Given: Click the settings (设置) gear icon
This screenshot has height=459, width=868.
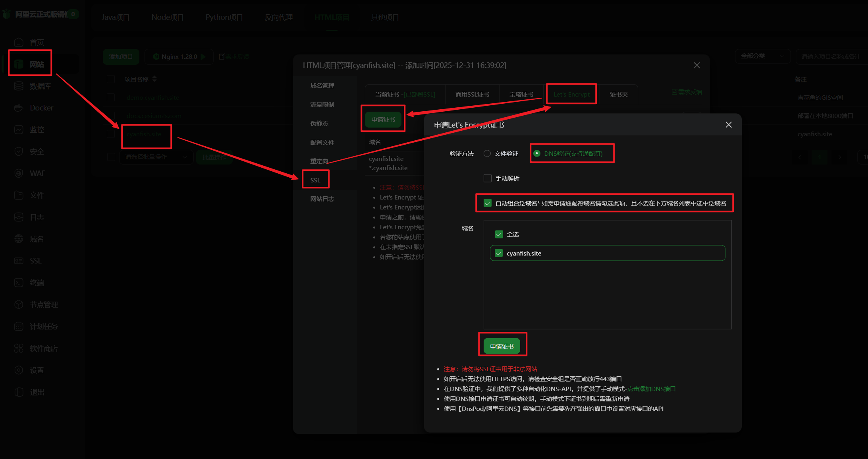Looking at the screenshot, I should click(x=19, y=370).
